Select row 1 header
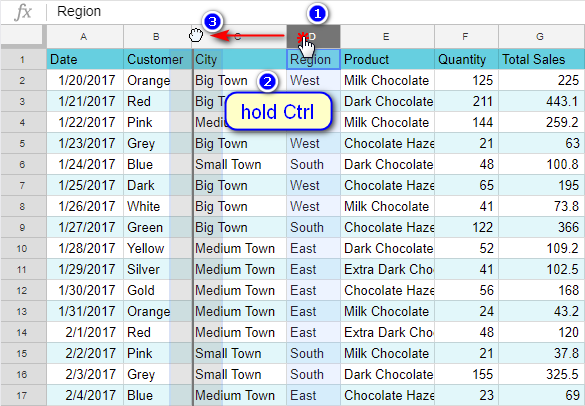Image resolution: width=585 pixels, height=406 pixels. tap(23, 59)
